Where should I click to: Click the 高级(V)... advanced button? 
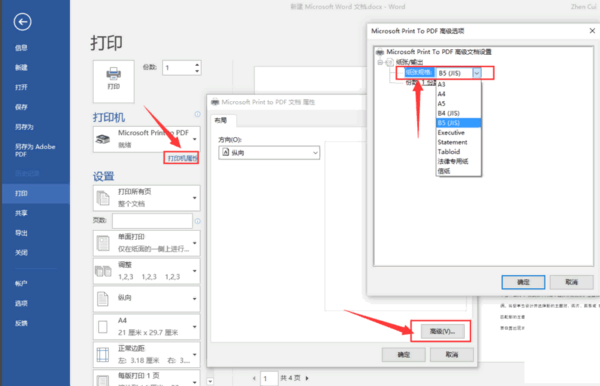(442, 331)
